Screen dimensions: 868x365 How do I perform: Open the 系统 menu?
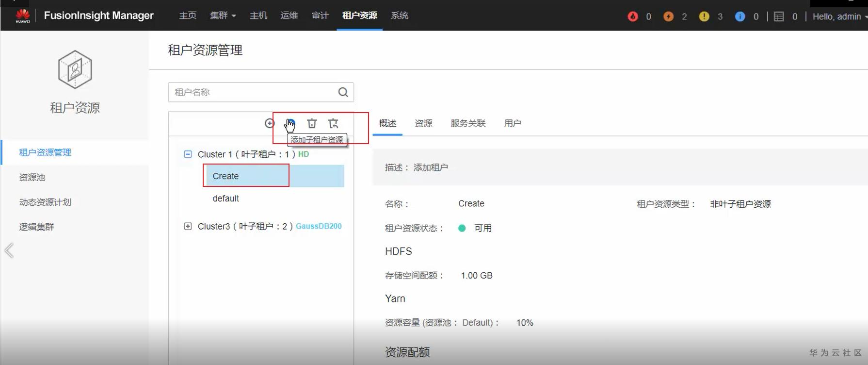coord(400,16)
